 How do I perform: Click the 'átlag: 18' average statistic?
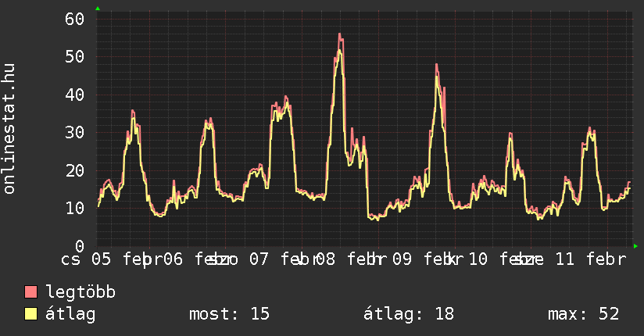click(x=409, y=314)
